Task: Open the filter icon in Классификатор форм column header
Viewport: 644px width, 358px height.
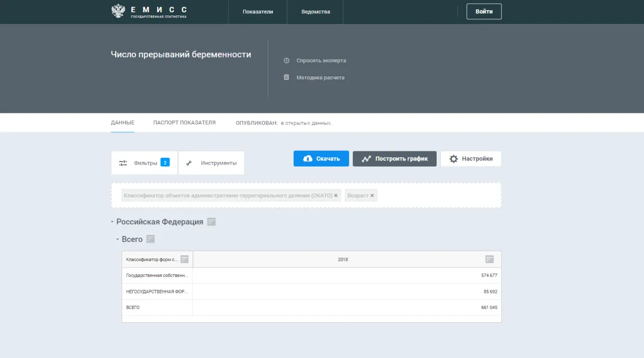Action: 184,259
